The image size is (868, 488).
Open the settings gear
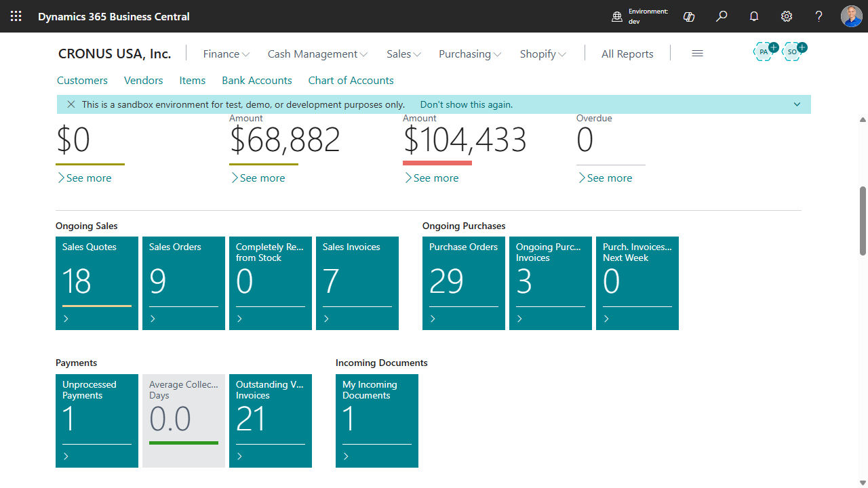coord(787,16)
